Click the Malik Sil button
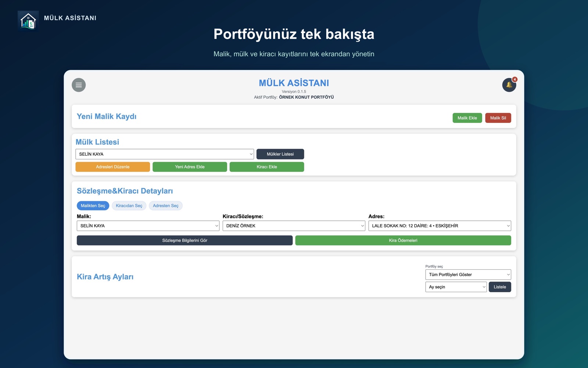 tap(498, 118)
